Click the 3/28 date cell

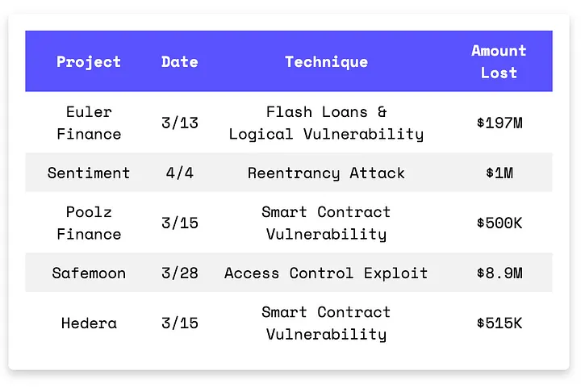coord(180,273)
